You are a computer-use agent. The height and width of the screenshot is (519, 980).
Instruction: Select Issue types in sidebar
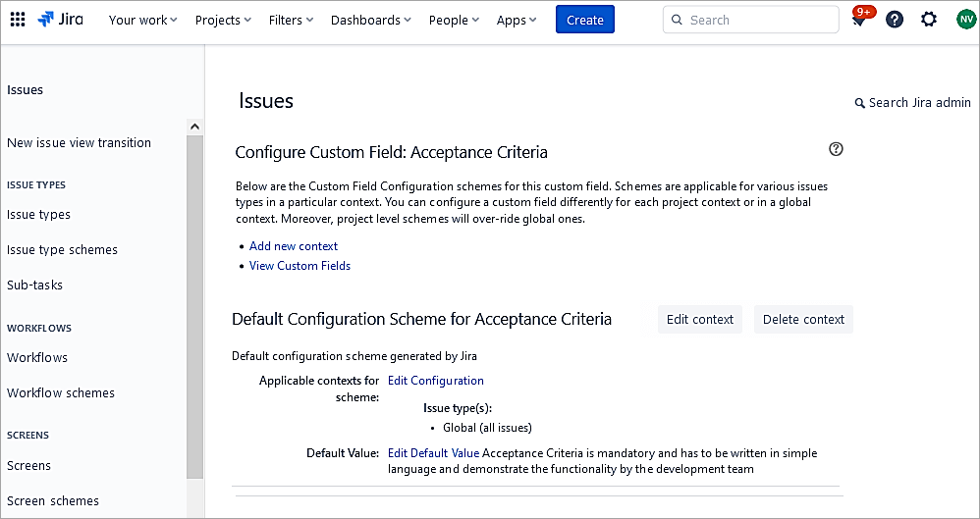[x=39, y=215]
